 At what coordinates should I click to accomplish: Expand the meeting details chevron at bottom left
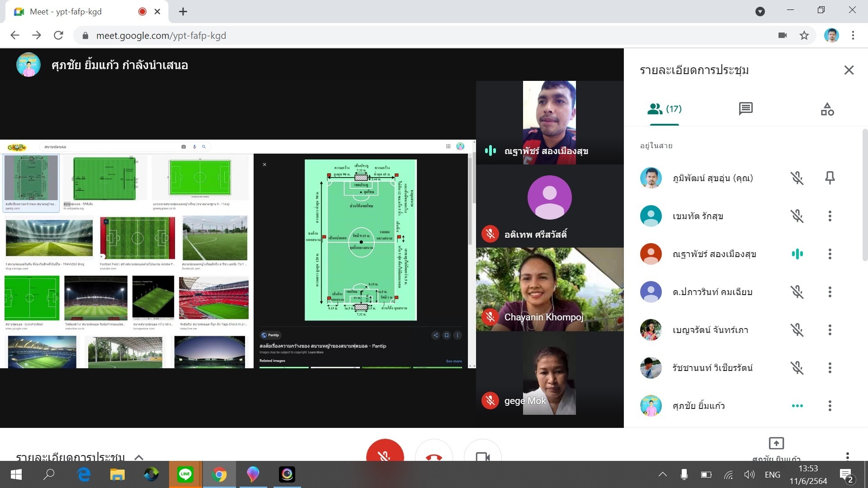[139, 457]
